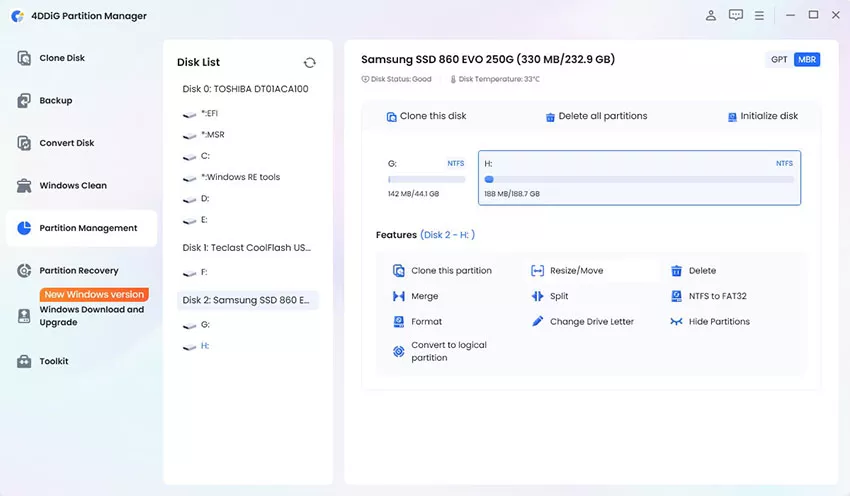Select Disk 2: Samsung SSD 860 entry
850x496 pixels.
click(248, 300)
